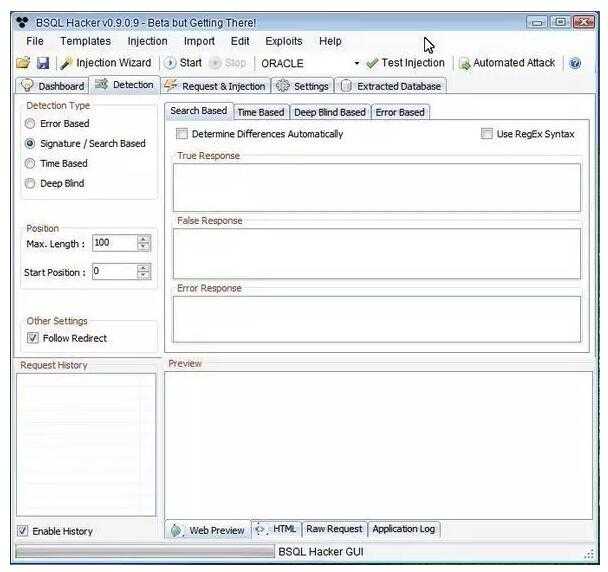The image size is (608, 572).
Task: Click the Stop button in toolbar
Action: coord(228,63)
